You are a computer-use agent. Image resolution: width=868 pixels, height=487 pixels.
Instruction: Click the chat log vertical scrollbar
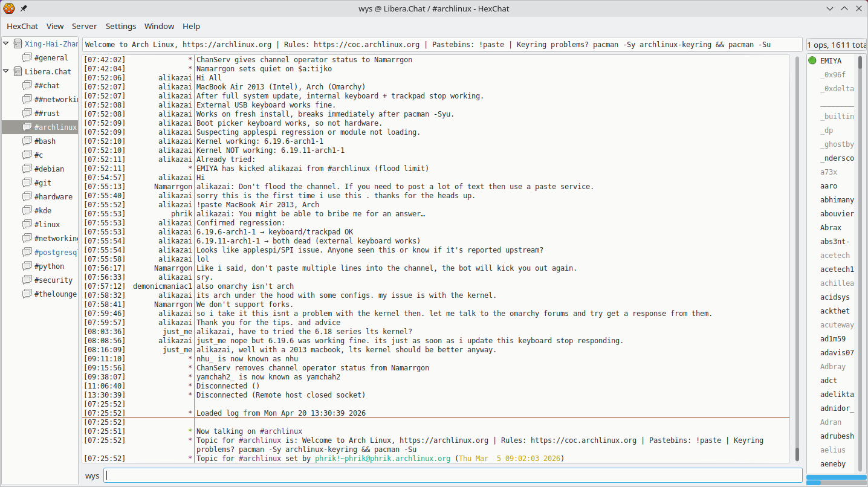[797, 254]
